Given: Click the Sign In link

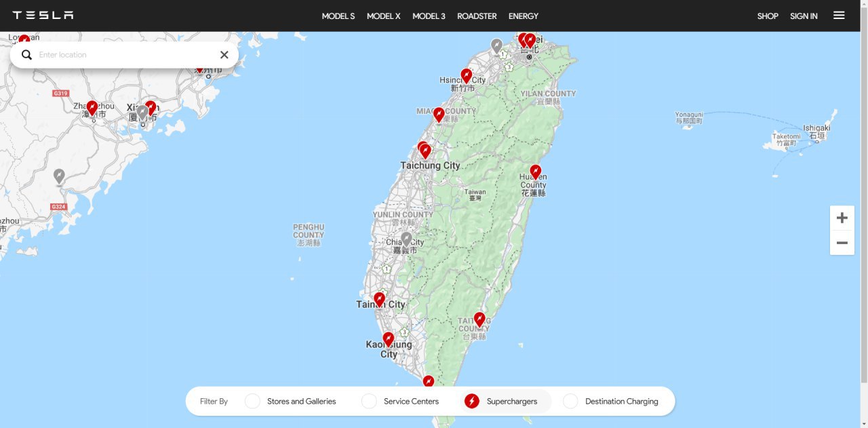Looking at the screenshot, I should coord(804,16).
